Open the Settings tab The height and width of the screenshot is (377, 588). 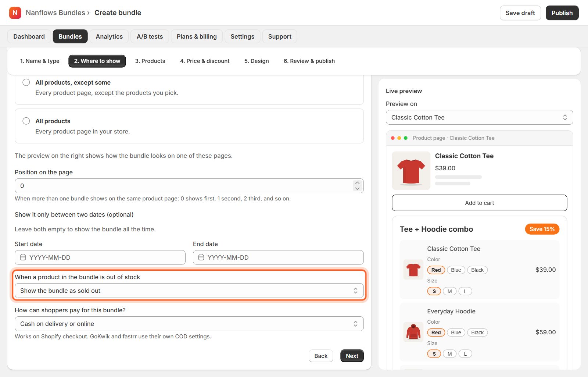coord(243,36)
